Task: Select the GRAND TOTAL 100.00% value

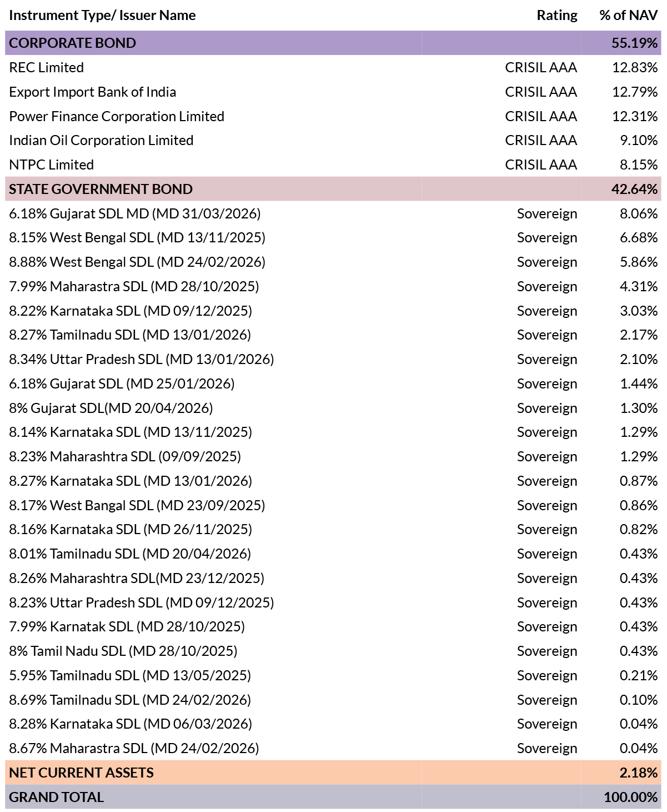Action: pyautogui.click(x=631, y=797)
